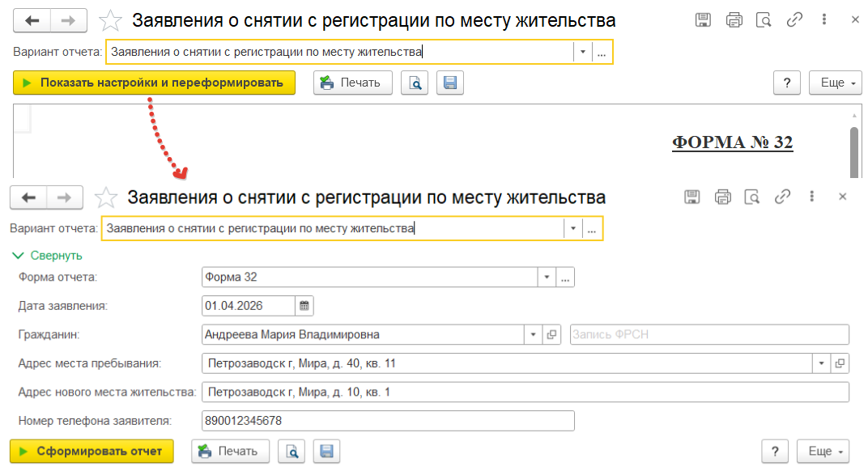
Task: Click the ФОРМА № 32 heading
Action: tap(732, 142)
